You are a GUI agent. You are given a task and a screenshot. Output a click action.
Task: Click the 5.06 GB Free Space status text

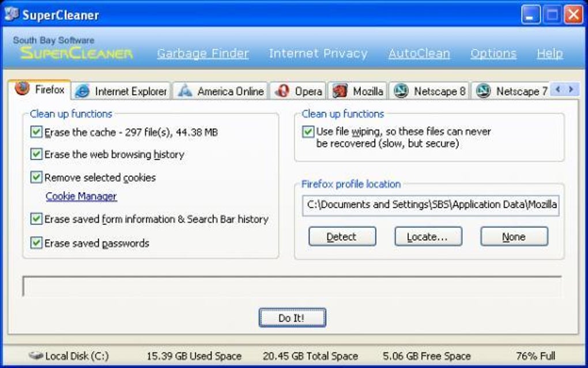[x=427, y=356]
